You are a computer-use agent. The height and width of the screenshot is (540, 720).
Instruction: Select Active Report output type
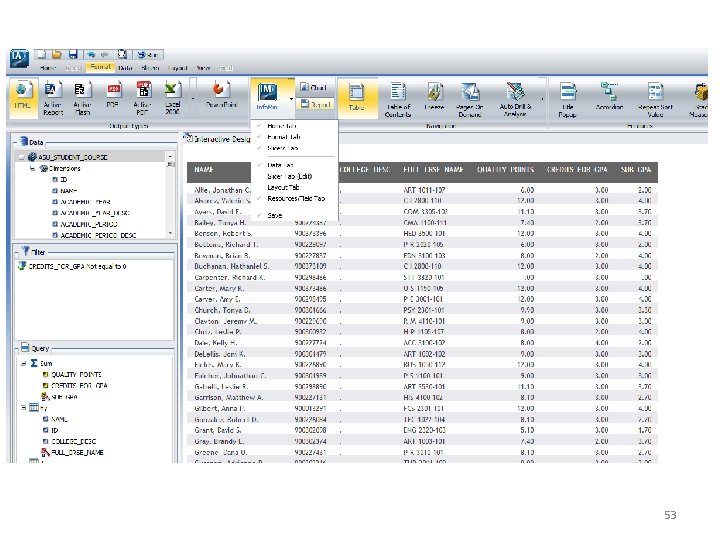tap(53, 97)
